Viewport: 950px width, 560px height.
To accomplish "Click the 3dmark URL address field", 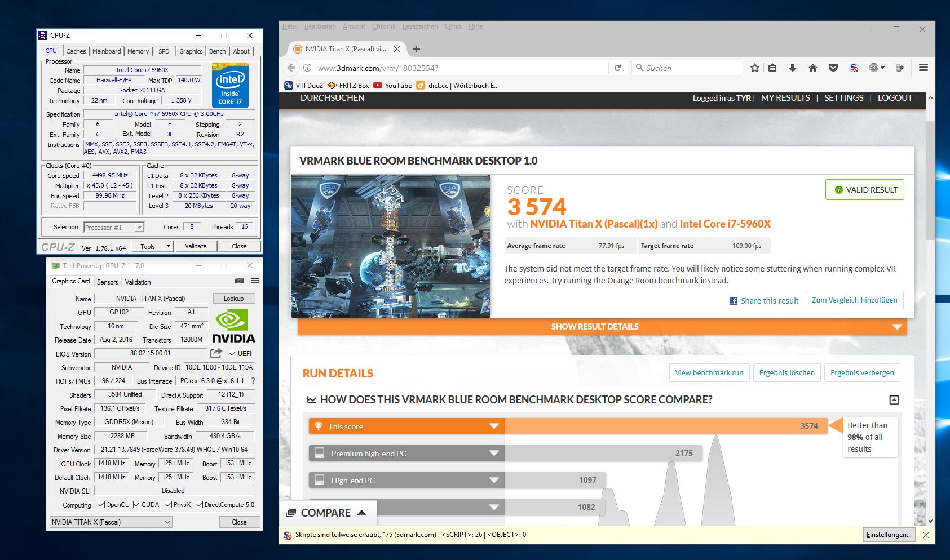I will [462, 68].
